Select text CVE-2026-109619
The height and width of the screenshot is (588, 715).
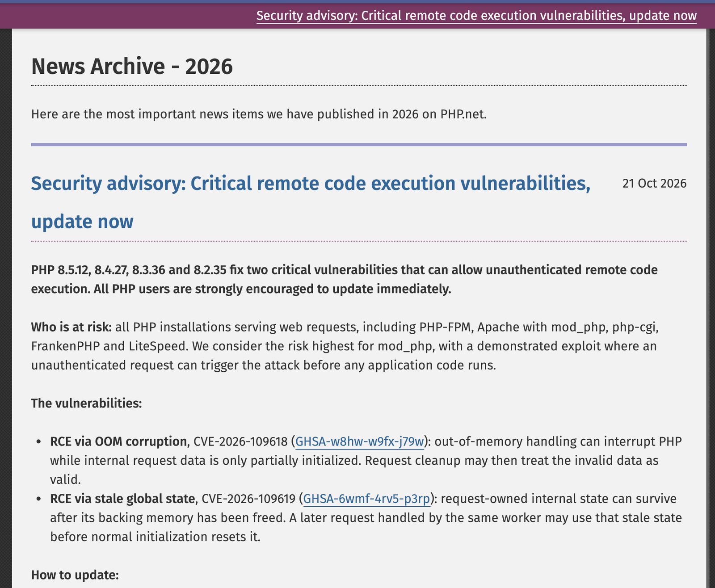tap(248, 499)
